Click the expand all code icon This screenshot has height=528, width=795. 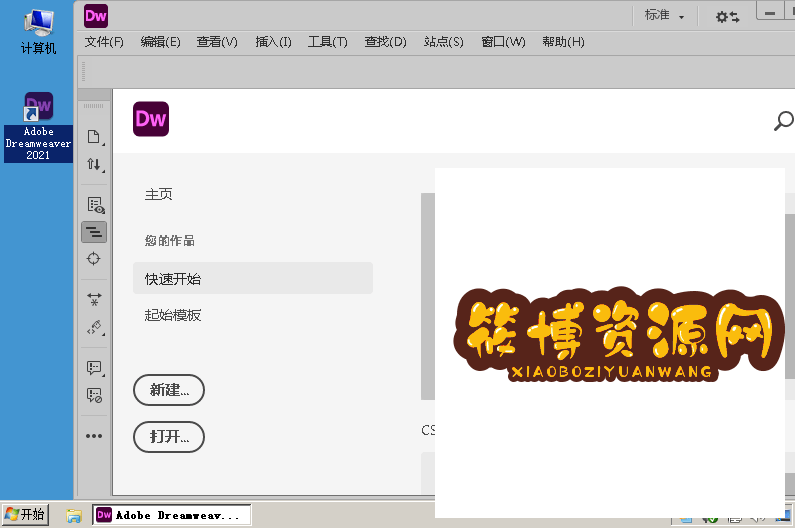(x=94, y=299)
